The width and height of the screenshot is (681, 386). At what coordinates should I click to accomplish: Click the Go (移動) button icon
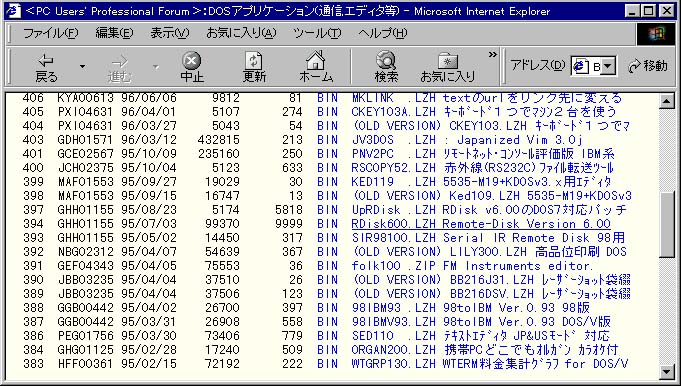635,66
